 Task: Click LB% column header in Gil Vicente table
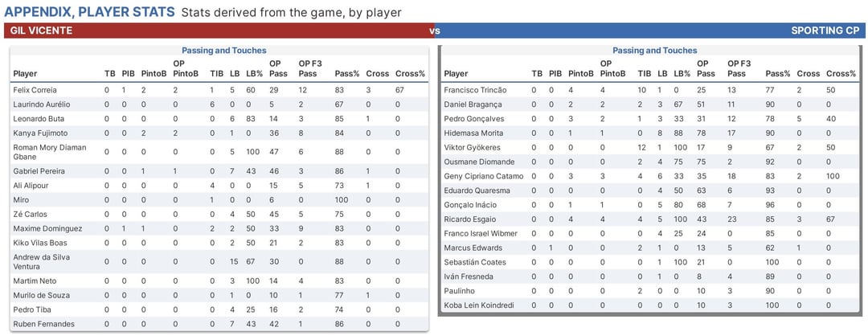[x=251, y=74]
